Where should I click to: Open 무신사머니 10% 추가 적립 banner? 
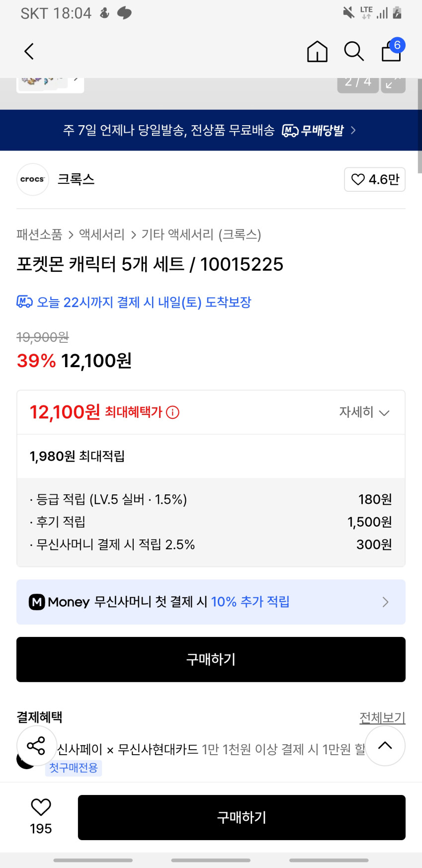click(x=211, y=602)
